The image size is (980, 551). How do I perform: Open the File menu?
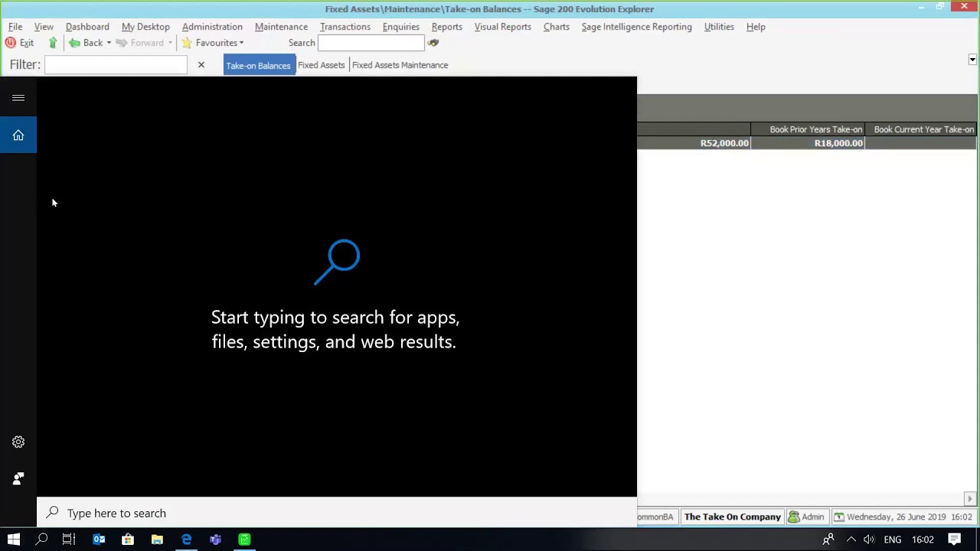click(x=15, y=27)
